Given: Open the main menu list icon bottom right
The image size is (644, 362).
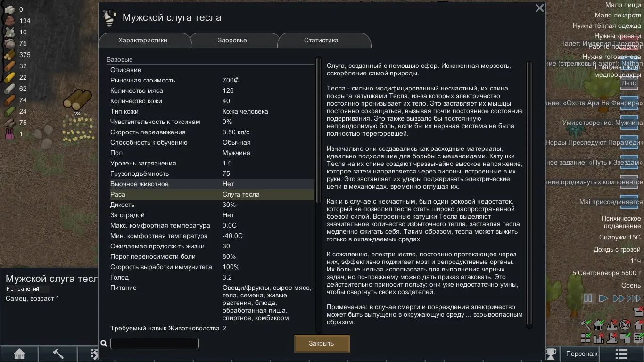Looking at the screenshot, I should 621,354.
